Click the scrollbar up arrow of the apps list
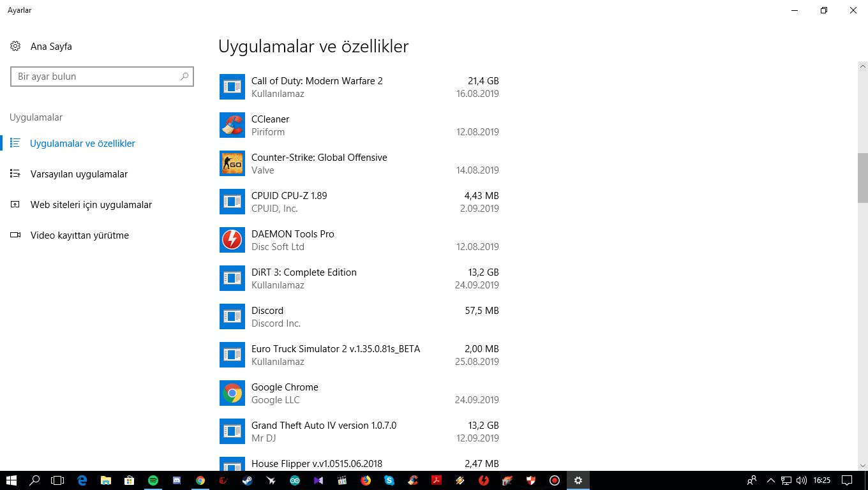 pyautogui.click(x=863, y=66)
